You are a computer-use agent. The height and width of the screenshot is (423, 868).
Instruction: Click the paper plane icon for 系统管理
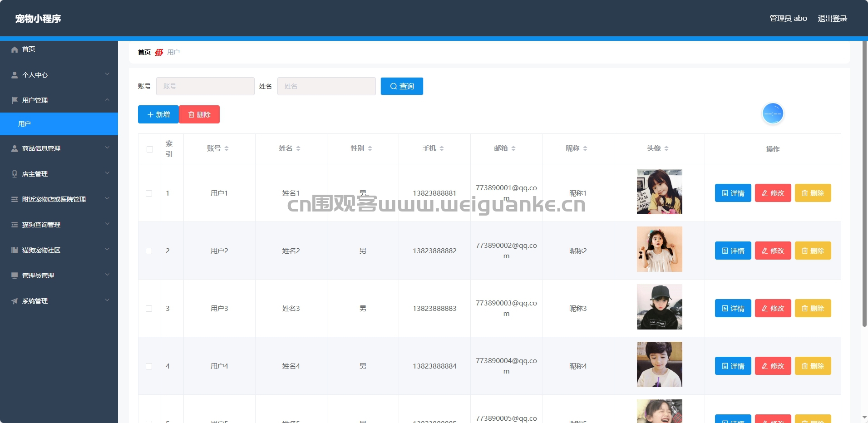click(x=15, y=301)
